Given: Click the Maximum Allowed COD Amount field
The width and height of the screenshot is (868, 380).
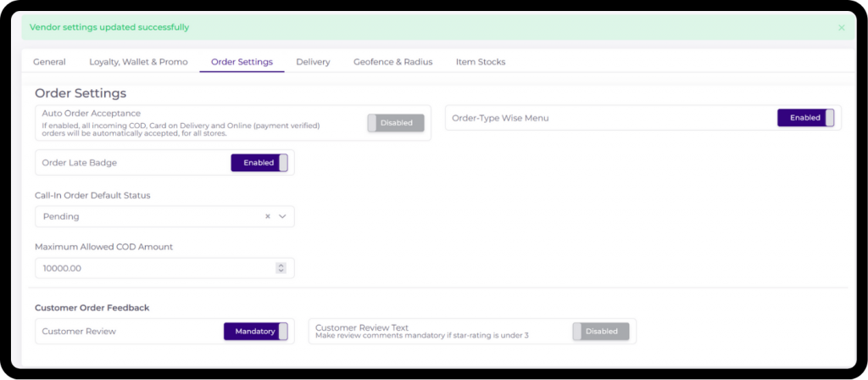Looking at the screenshot, I should [153, 268].
